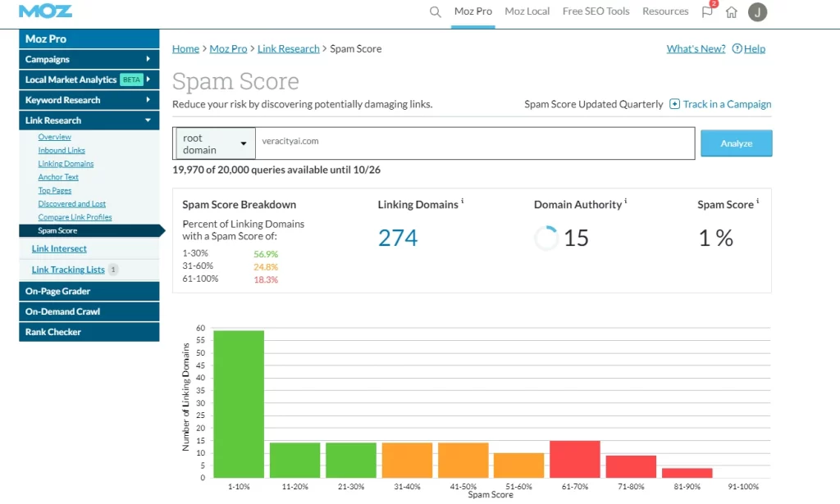Open the Overview link
840x504 pixels.
tap(55, 137)
